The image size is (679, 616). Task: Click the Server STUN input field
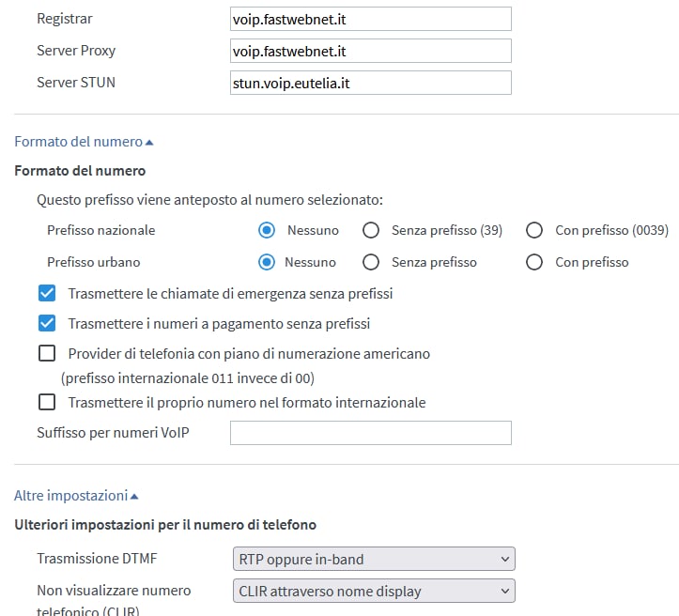pos(371,83)
